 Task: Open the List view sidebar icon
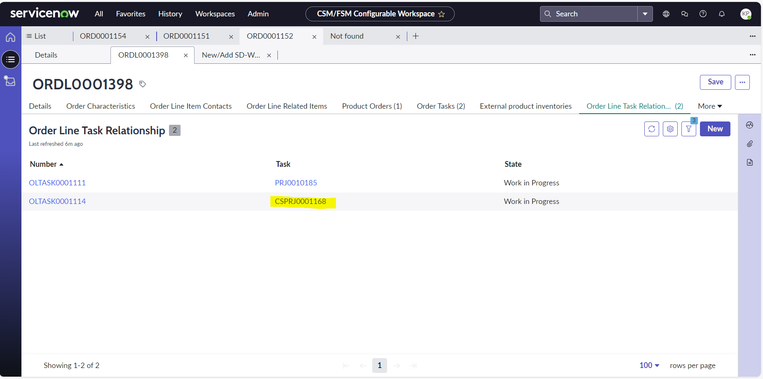pyautogui.click(x=10, y=59)
